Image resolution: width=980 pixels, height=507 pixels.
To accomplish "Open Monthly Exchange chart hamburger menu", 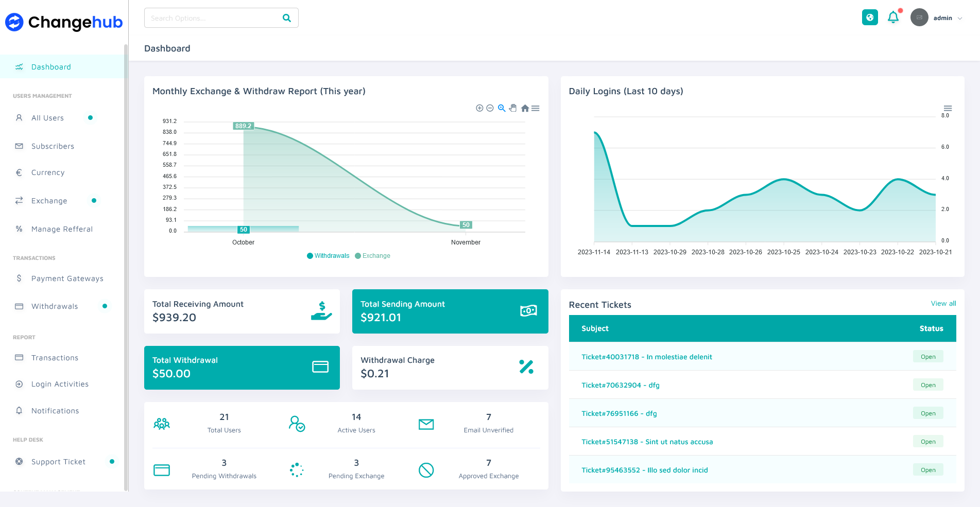I will click(x=536, y=108).
